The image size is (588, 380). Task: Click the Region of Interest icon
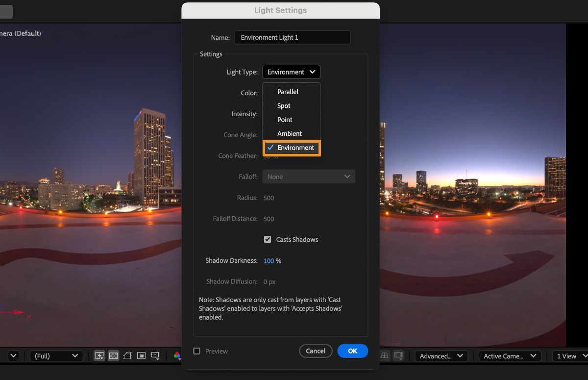141,356
